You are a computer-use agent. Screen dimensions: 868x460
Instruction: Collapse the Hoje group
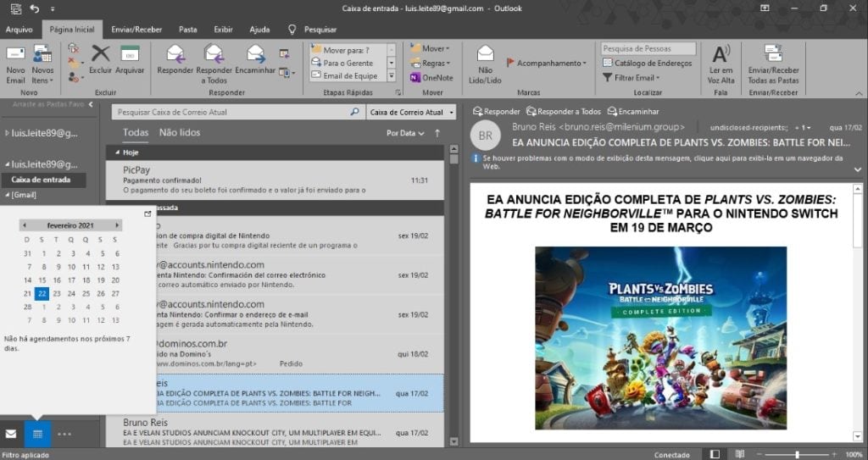[117, 152]
